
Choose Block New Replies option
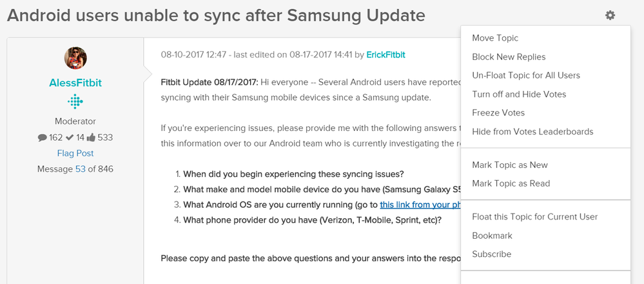point(509,57)
